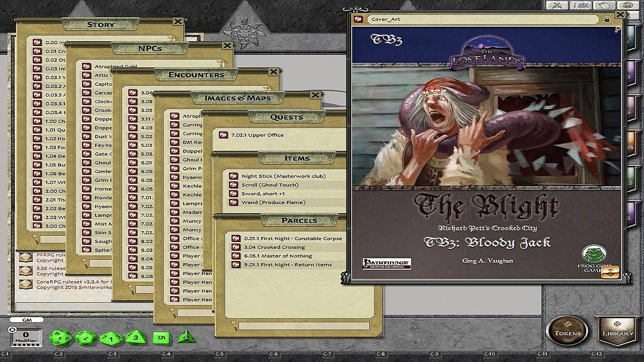Click hotkey slot C-2
This screenshot has width=644, height=362.
(x=58, y=354)
